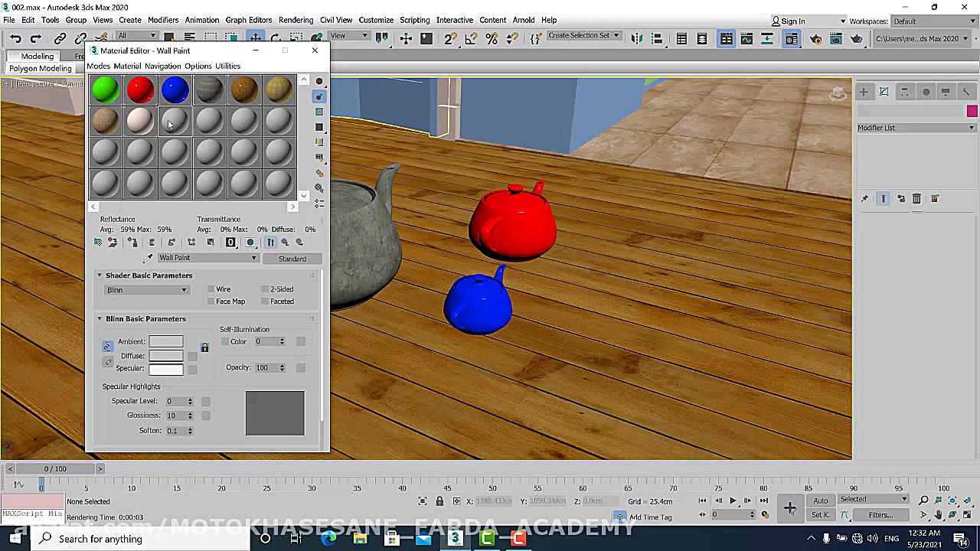Enable the Wire checkbox
The width and height of the screenshot is (980, 551).
click(211, 289)
